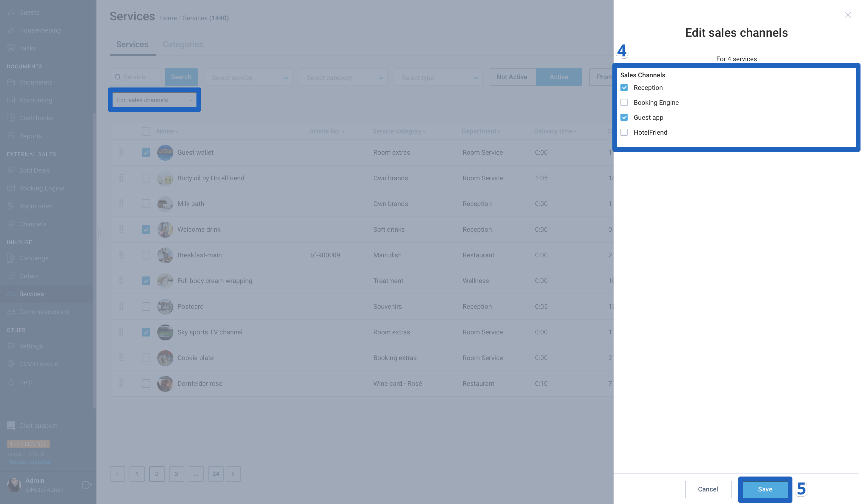
Task: Uncheck the Guest wallet service row
Action: [146, 152]
